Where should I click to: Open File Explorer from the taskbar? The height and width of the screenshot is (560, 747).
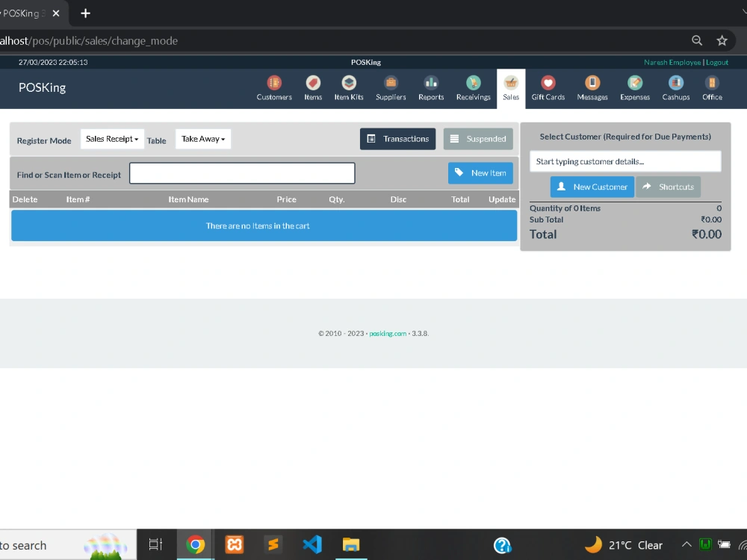351,544
